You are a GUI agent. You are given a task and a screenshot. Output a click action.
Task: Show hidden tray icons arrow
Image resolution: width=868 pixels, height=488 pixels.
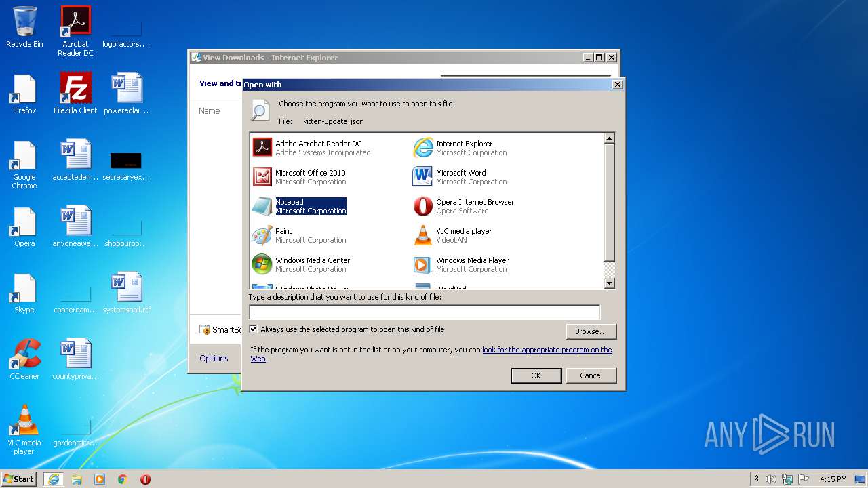pyautogui.click(x=756, y=479)
